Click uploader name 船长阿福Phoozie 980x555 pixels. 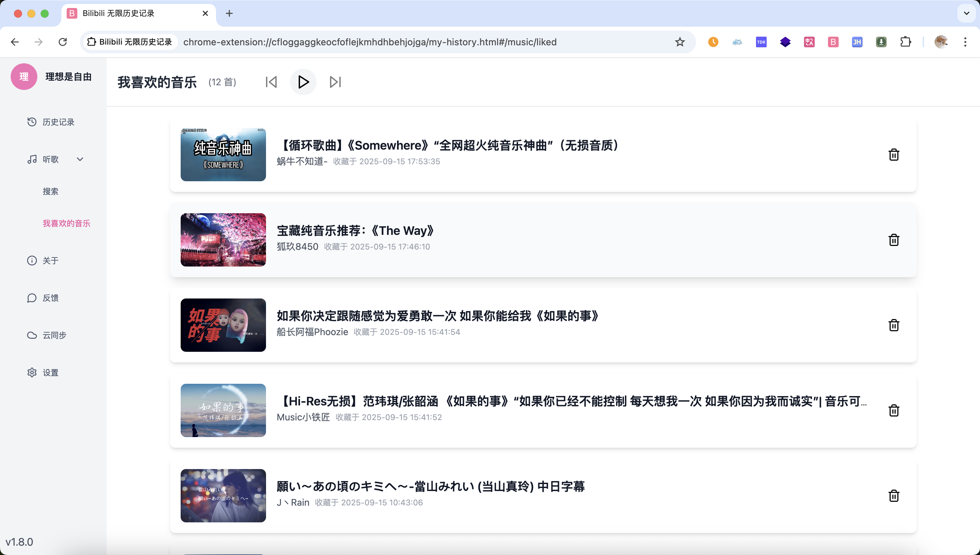pyautogui.click(x=312, y=332)
